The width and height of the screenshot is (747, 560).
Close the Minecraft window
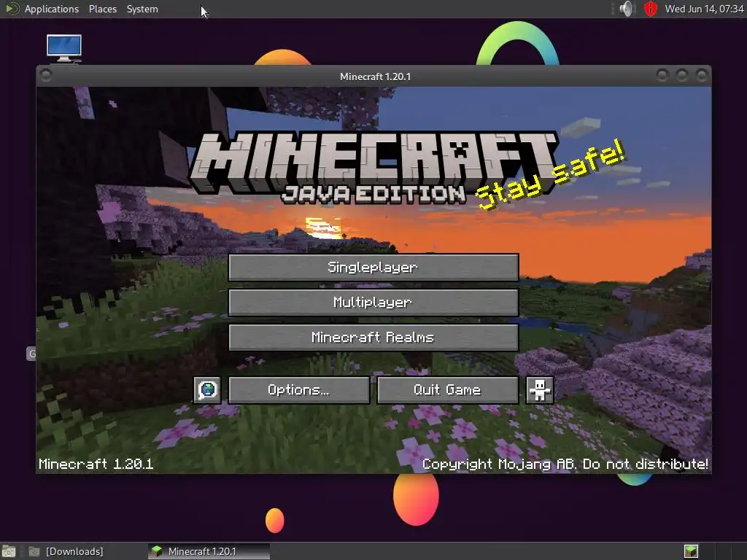(701, 75)
